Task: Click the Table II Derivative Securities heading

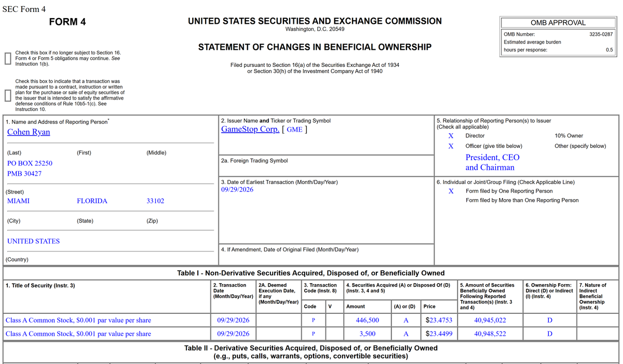Action: point(311,352)
